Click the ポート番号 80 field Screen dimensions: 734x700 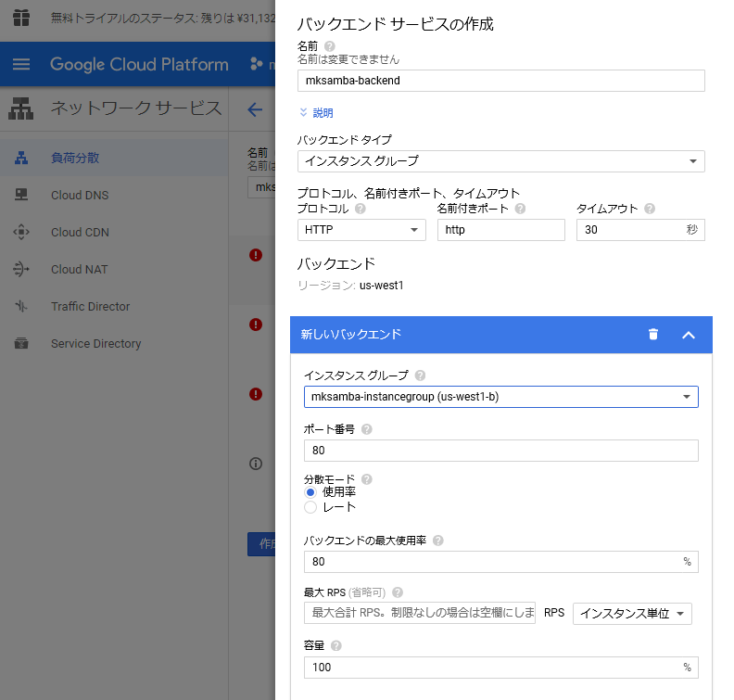pos(500,451)
